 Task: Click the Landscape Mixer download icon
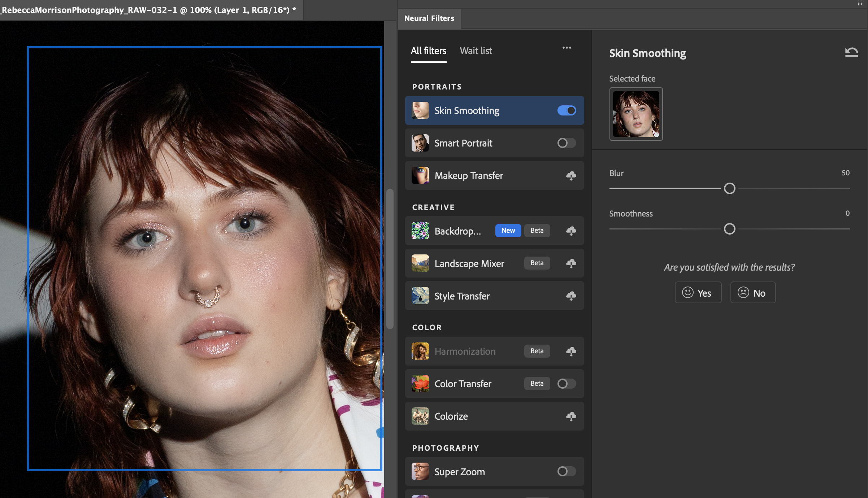(x=570, y=263)
